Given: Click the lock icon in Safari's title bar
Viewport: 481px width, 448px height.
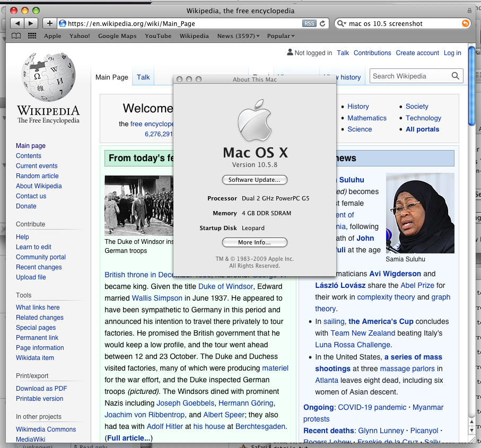Looking at the screenshot, I should click(x=469, y=11).
